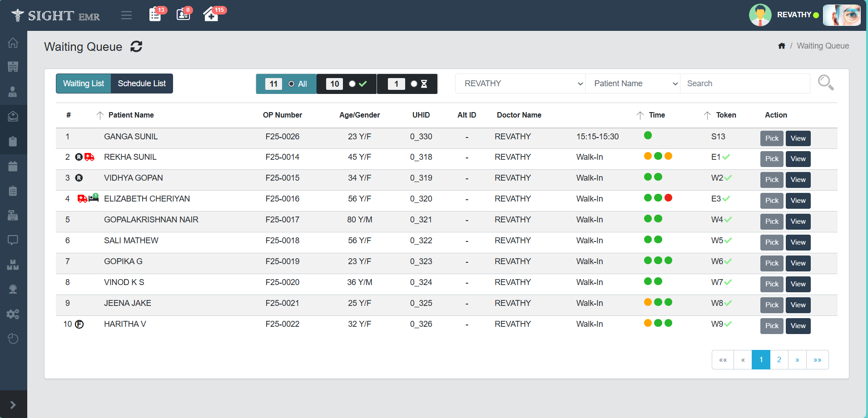Viewport: 868px width, 418px height.
Task: Go to page 2 of the queue
Action: [779, 360]
